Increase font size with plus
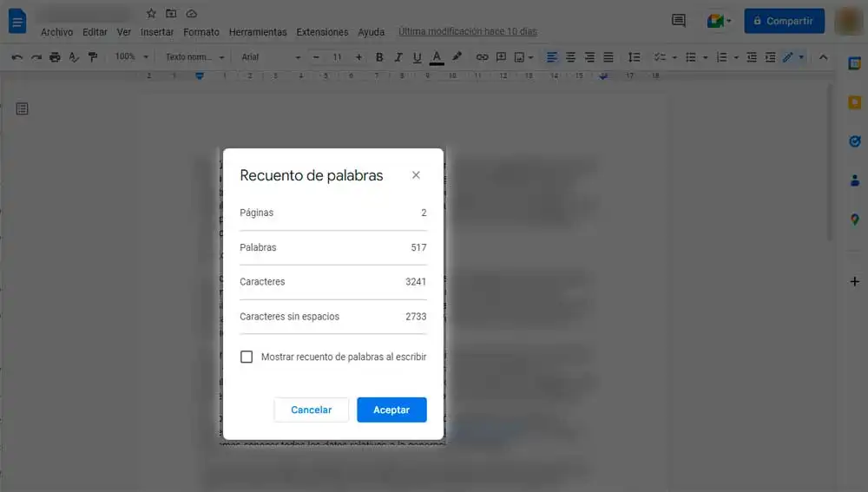Image resolution: width=868 pixels, height=492 pixels. 358,57
